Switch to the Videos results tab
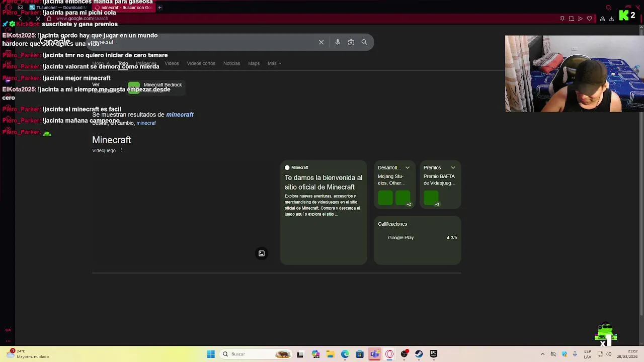644x362 pixels. tap(172, 63)
